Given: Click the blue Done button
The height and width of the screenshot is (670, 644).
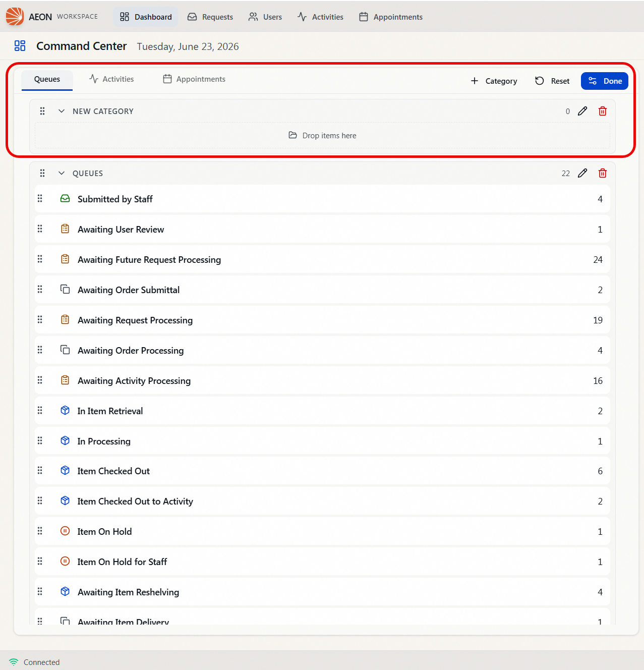Looking at the screenshot, I should point(605,81).
